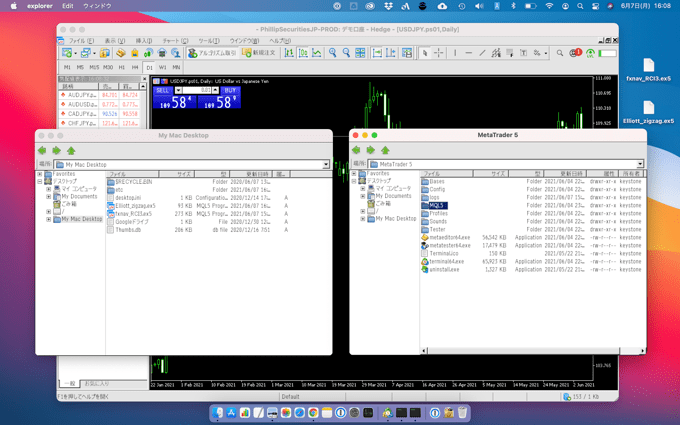Screen dimensions: 680x425
Task: Click the New Order (新規注文) toolbar button
Action: coord(259,53)
